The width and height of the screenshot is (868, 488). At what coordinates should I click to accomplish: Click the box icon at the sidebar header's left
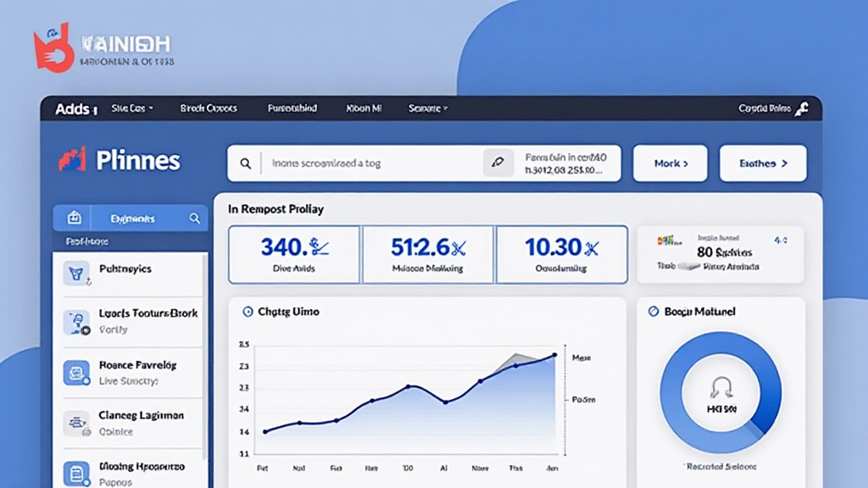[x=74, y=219]
